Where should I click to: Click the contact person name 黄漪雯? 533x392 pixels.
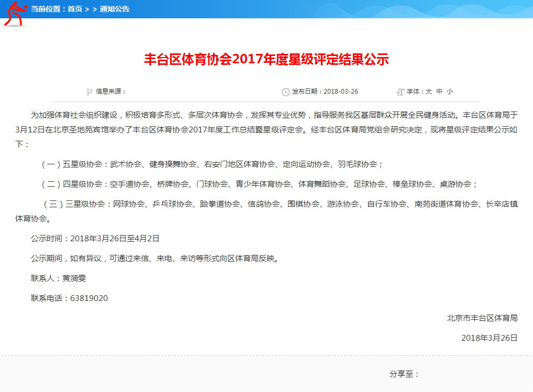click(74, 278)
